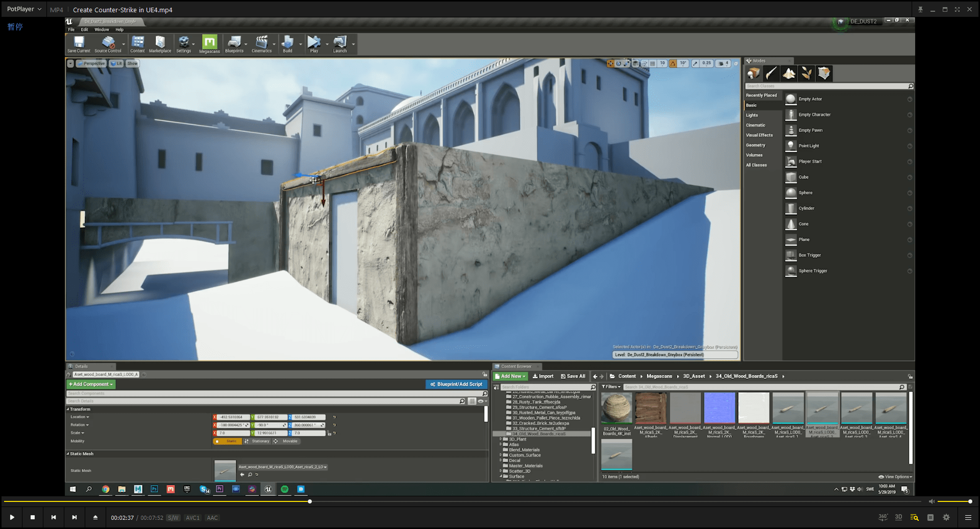Open the Perspective viewport type dropdown
This screenshot has width=980, height=529.
point(91,64)
